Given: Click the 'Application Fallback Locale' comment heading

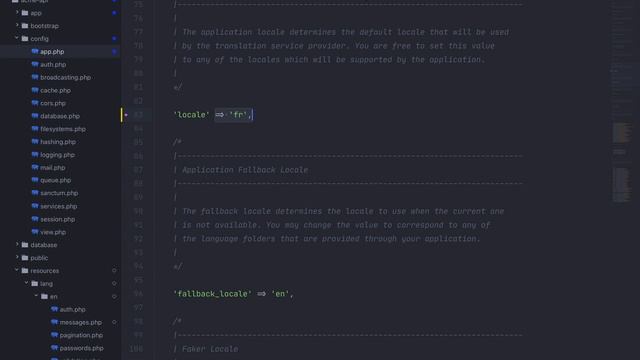Looking at the screenshot, I should [x=245, y=170].
